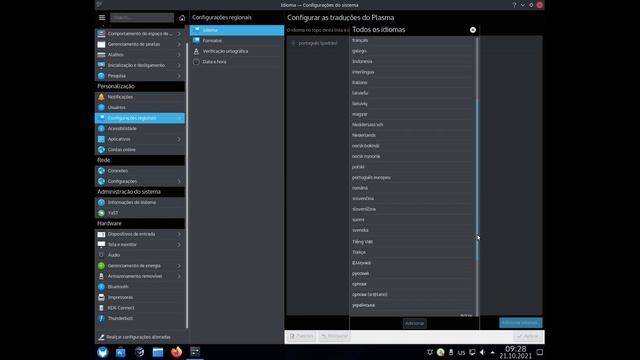The width and height of the screenshot is (640, 360).
Task: Click the Adicionar idiomas button
Action: [x=520, y=323]
